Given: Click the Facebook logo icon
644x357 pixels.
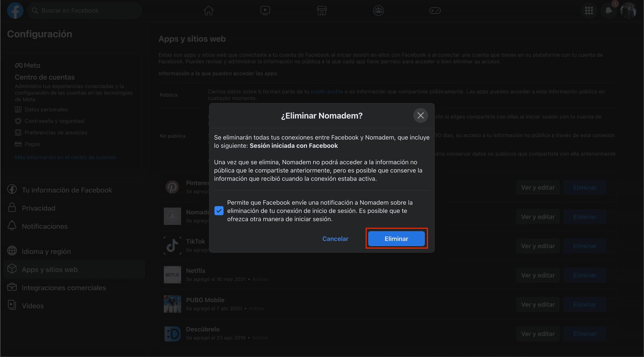Looking at the screenshot, I should tap(15, 10).
